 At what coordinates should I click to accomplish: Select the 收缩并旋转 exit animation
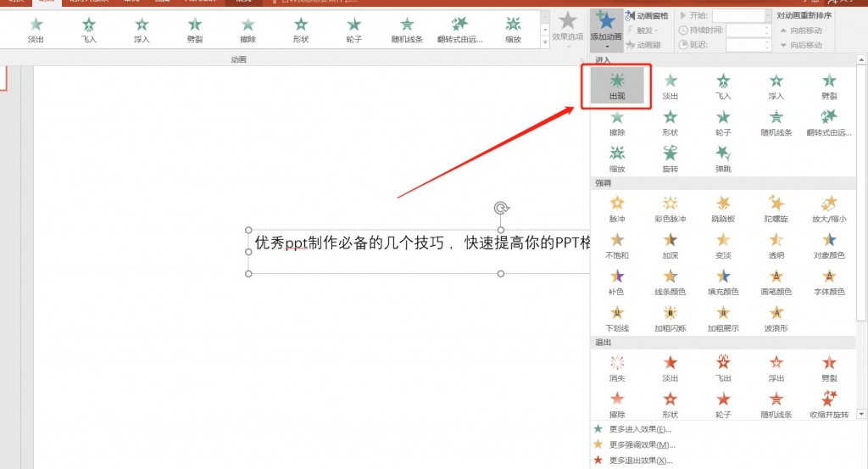click(x=828, y=404)
